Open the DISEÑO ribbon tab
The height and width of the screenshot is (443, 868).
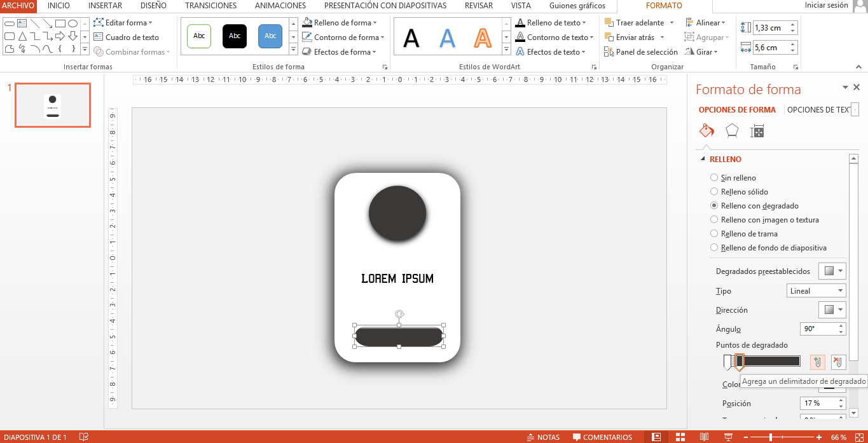coord(153,6)
